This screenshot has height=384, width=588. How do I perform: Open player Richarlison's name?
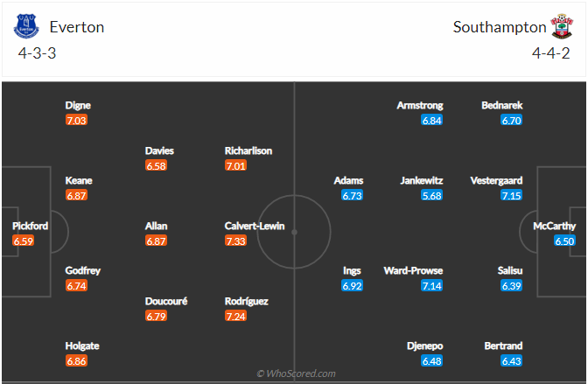pos(248,150)
